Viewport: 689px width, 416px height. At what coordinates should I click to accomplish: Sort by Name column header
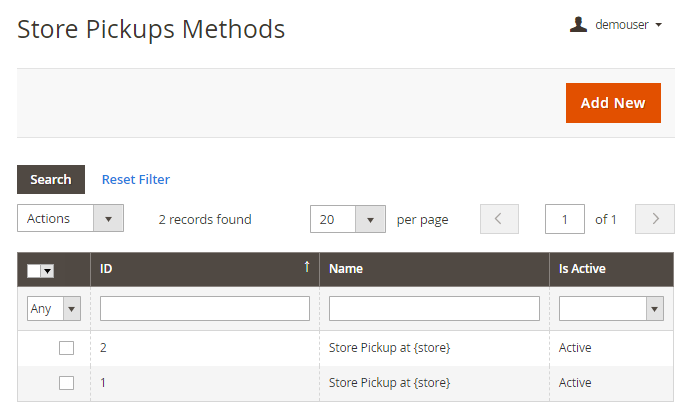click(x=346, y=269)
